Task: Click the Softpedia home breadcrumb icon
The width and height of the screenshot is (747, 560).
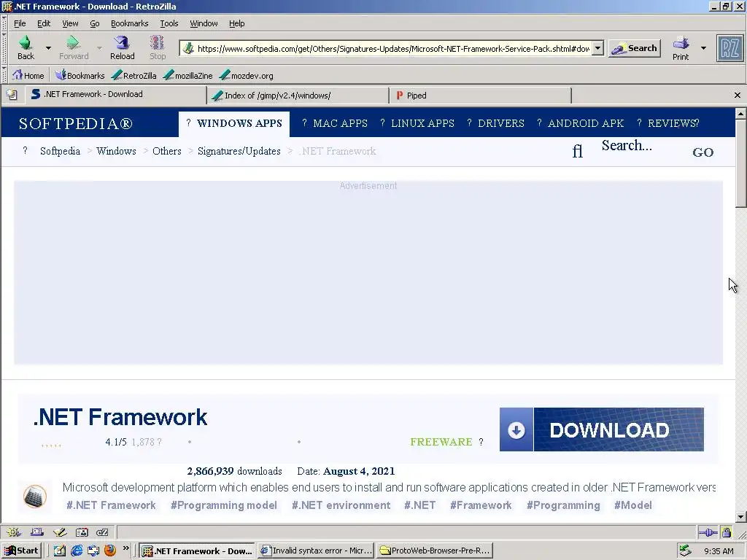Action: tap(26, 150)
